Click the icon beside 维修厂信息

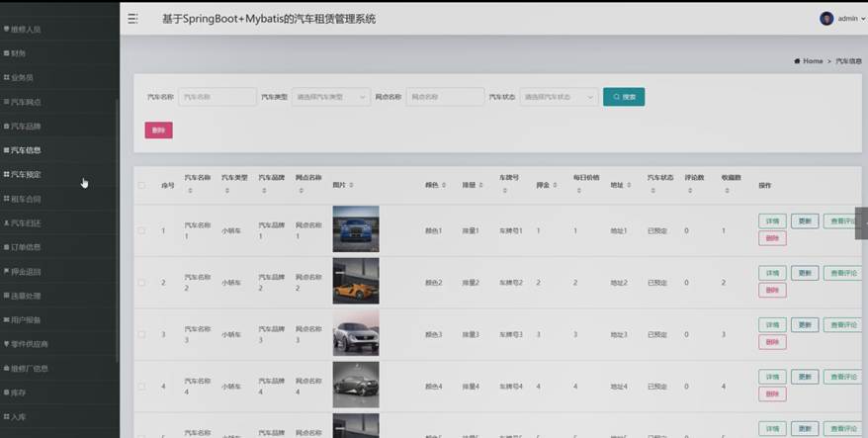pyautogui.click(x=6, y=368)
